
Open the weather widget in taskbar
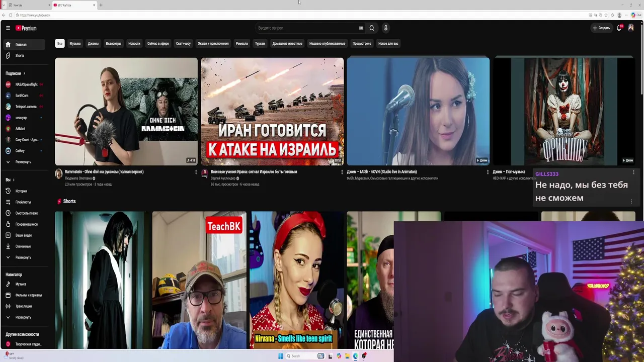(x=14, y=356)
